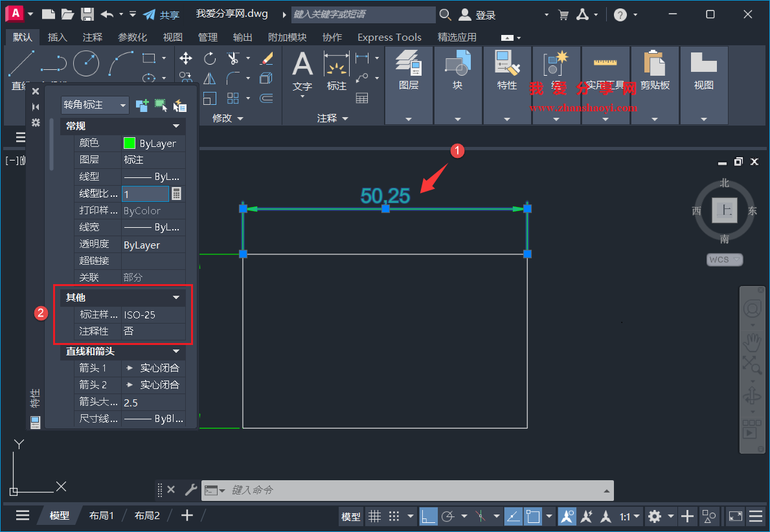Click the 模型 button in status bar
Image resolution: width=770 pixels, height=532 pixels.
[350, 516]
